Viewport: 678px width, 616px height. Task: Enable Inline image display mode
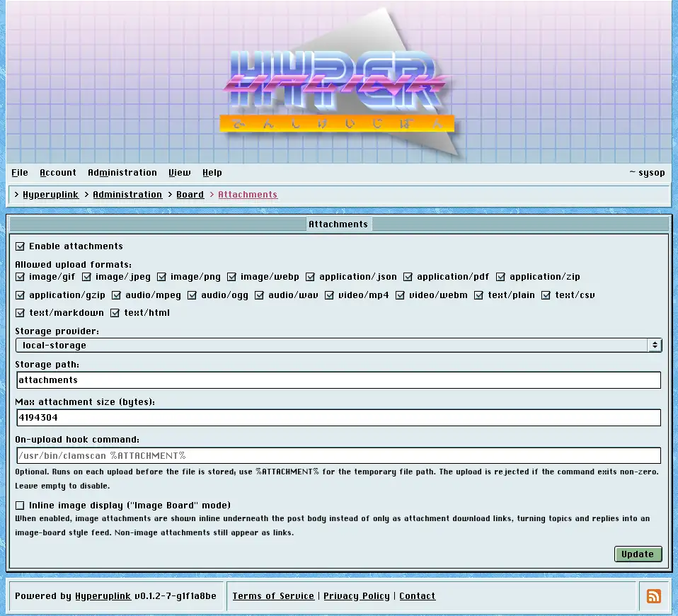(20, 506)
